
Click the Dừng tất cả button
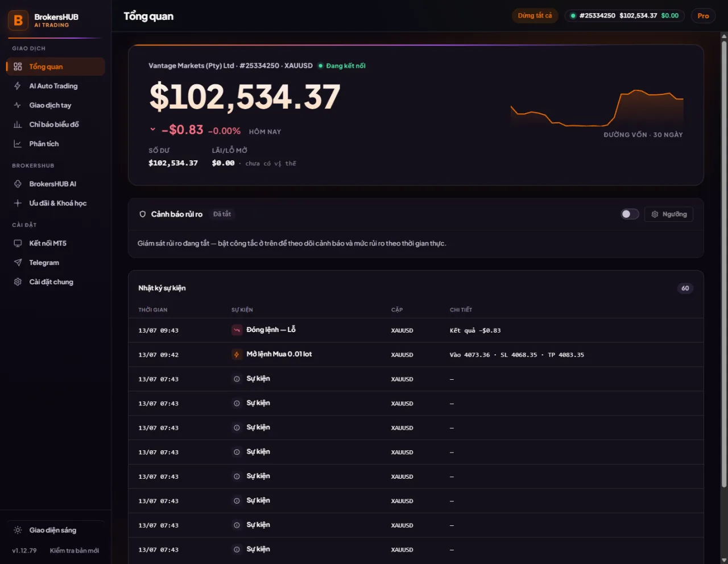pyautogui.click(x=535, y=16)
